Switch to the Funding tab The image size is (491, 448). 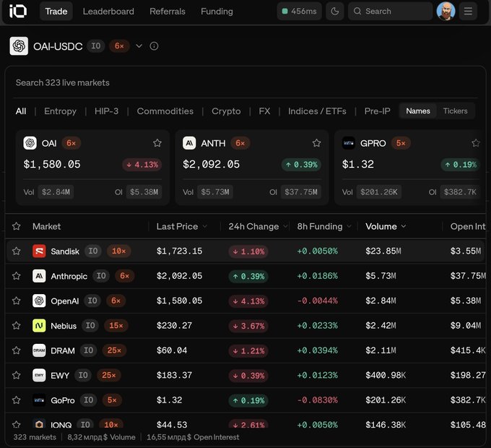[x=217, y=12]
